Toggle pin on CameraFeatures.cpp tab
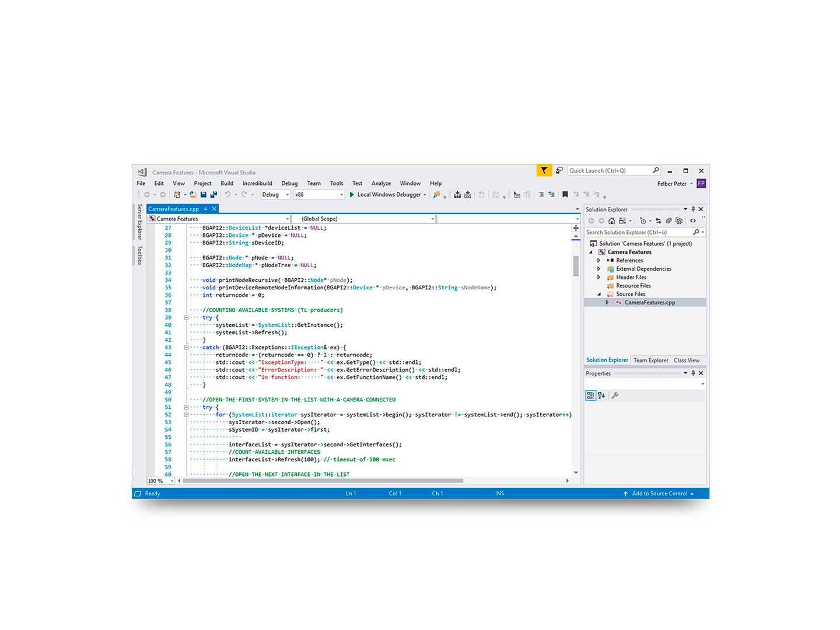This screenshot has width=840, height=630. click(205, 209)
